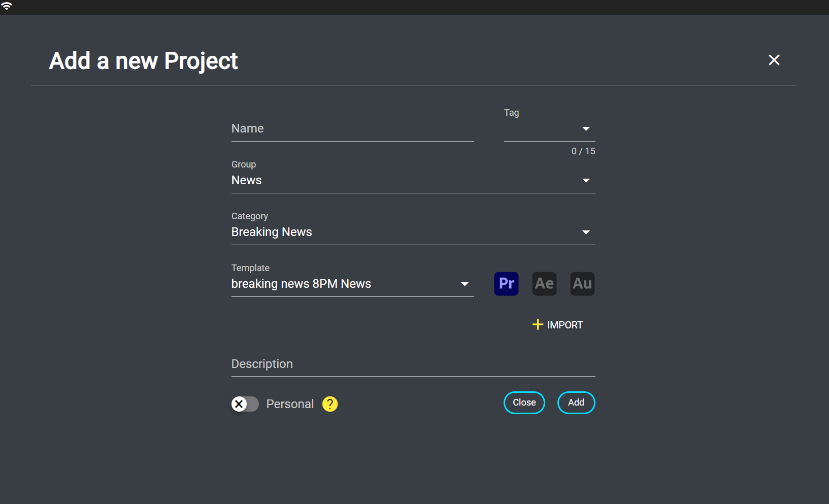Click the IMPORT text button

(565, 325)
